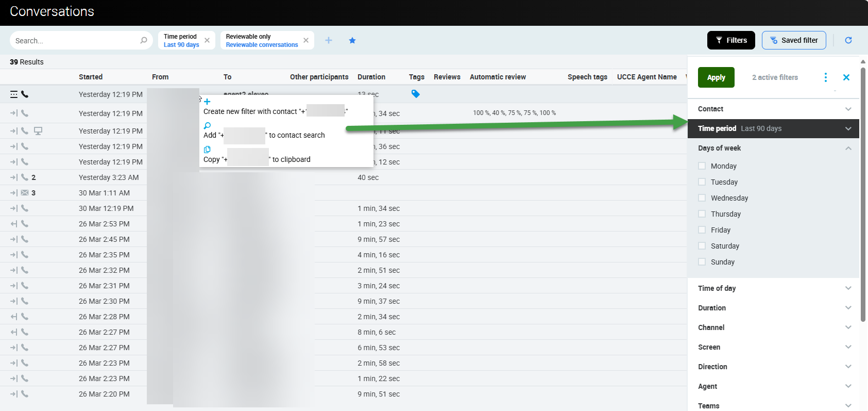Open the three-dot menu in filter panel
The image size is (868, 411).
825,77
